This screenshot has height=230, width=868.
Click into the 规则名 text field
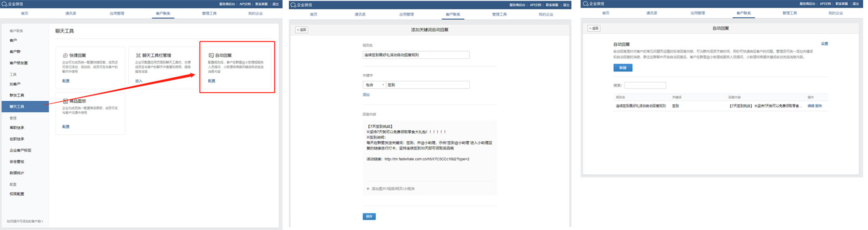coord(416,55)
